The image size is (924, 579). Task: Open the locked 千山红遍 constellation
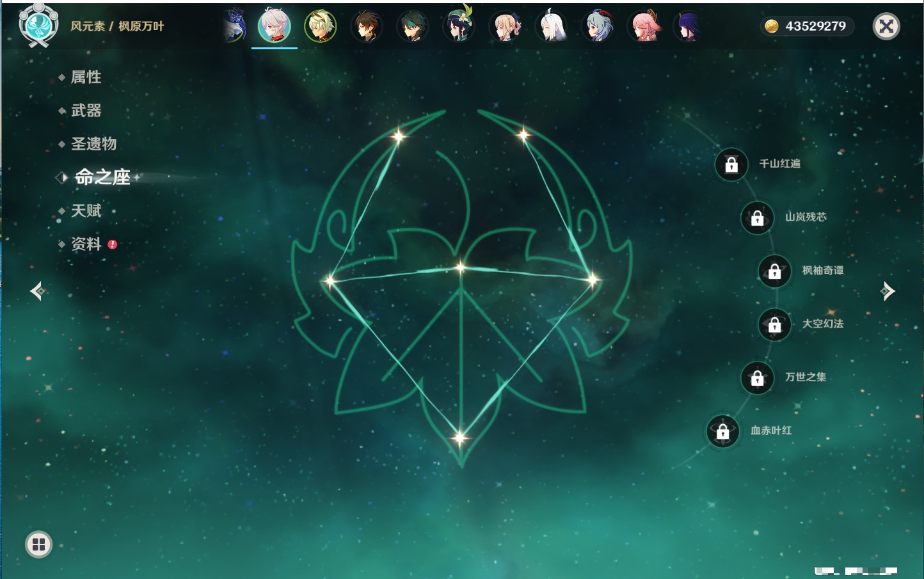tap(731, 164)
